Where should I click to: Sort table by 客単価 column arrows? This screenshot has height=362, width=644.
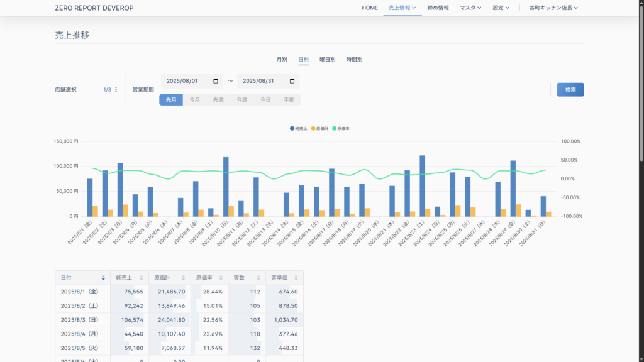point(296,278)
